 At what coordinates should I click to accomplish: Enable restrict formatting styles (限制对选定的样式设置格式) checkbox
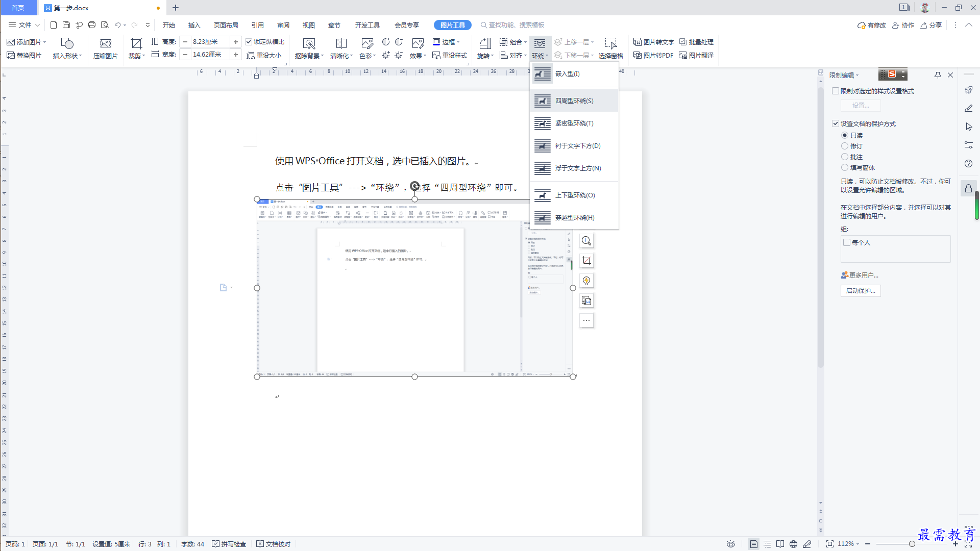(x=836, y=91)
